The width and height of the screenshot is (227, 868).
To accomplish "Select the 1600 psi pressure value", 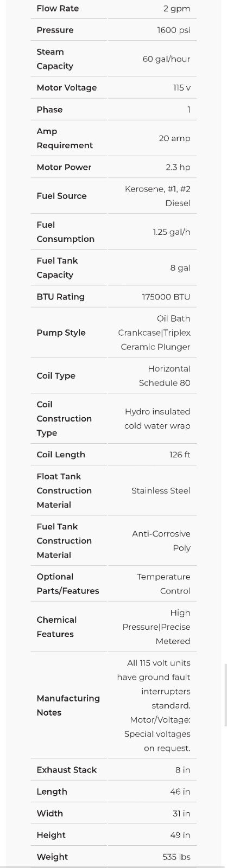I will click(x=174, y=30).
